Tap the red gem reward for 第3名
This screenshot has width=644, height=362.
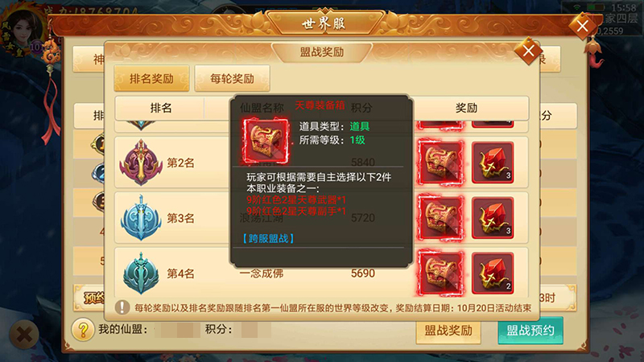click(493, 218)
